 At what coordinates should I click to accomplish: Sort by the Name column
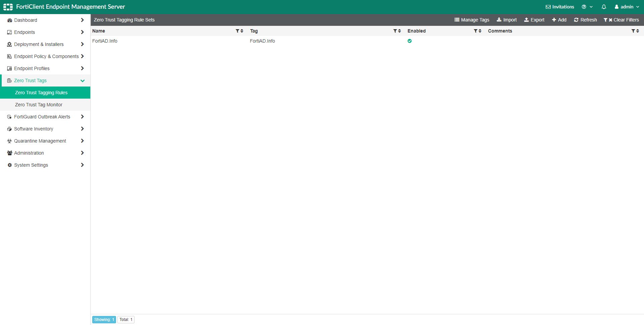pos(242,31)
